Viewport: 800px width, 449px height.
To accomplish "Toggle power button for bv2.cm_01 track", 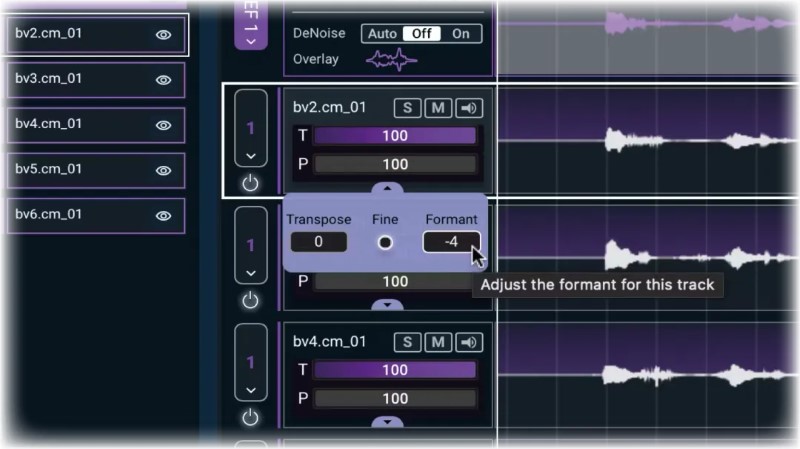I will pyautogui.click(x=250, y=183).
